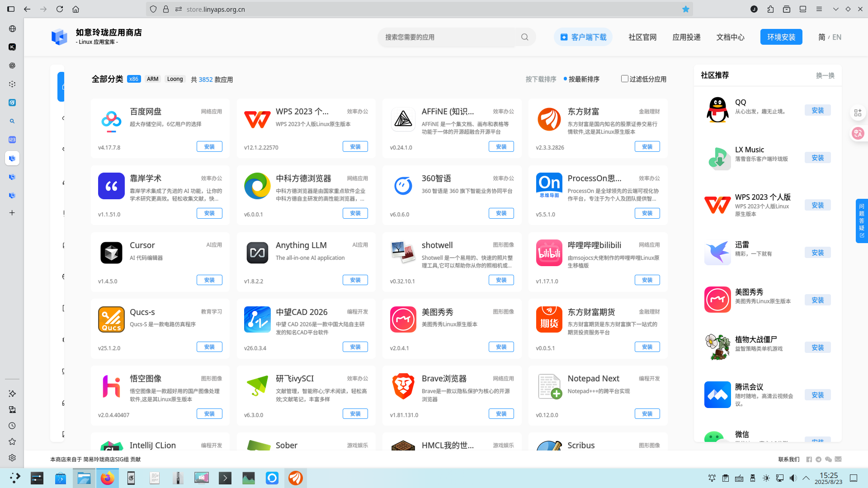This screenshot has width=868, height=488.
Task: Expand the system tray hidden icons arrow
Action: 806,478
